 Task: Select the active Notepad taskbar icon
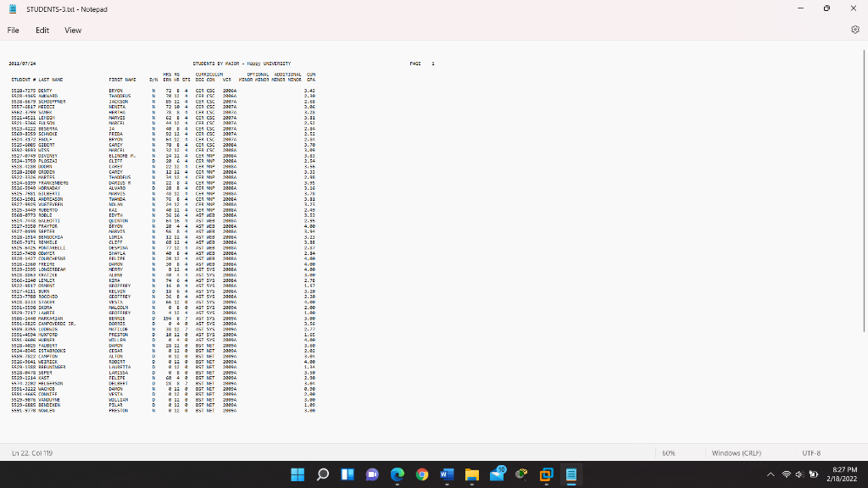click(570, 475)
